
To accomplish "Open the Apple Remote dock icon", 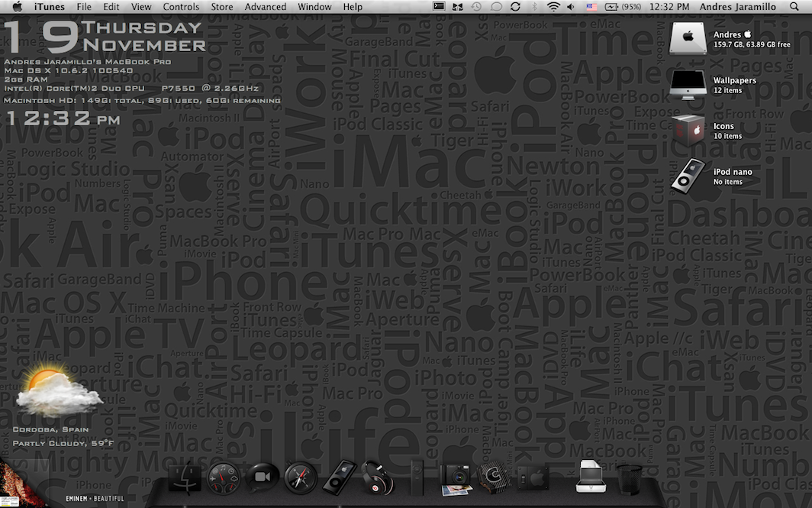I will (417, 477).
